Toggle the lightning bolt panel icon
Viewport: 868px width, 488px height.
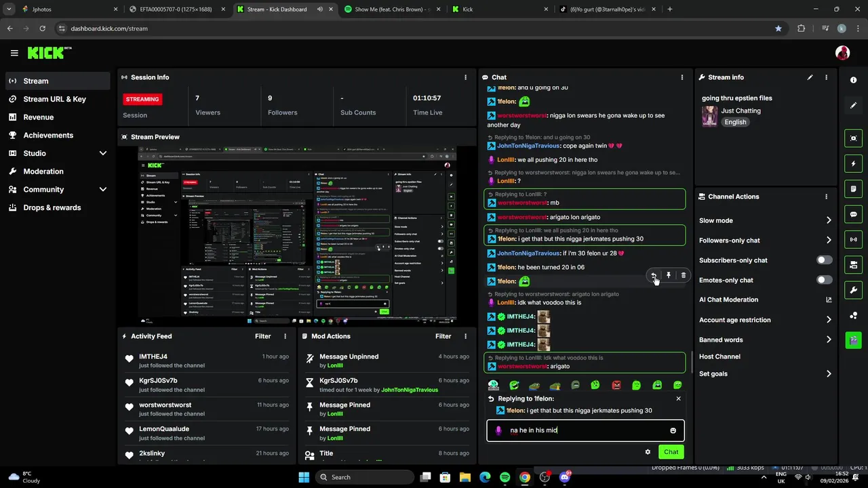point(853,163)
